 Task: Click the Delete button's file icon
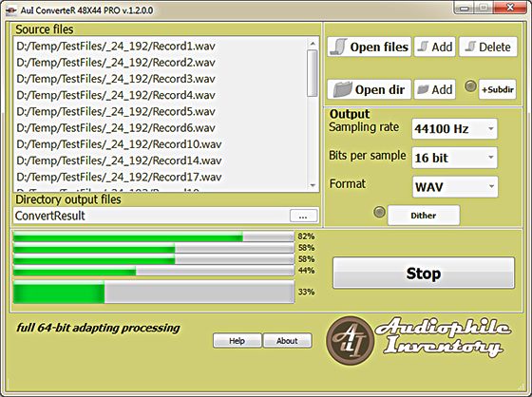[x=470, y=47]
